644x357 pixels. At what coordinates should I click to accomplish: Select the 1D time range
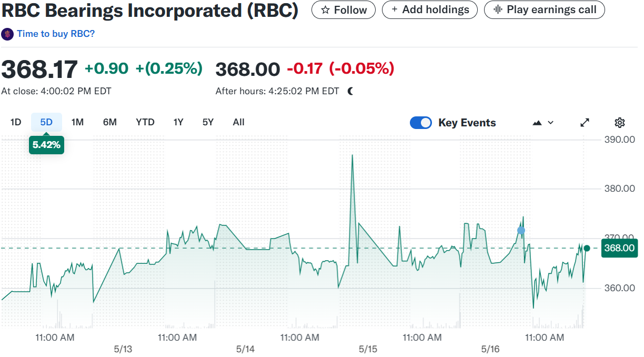pos(16,122)
